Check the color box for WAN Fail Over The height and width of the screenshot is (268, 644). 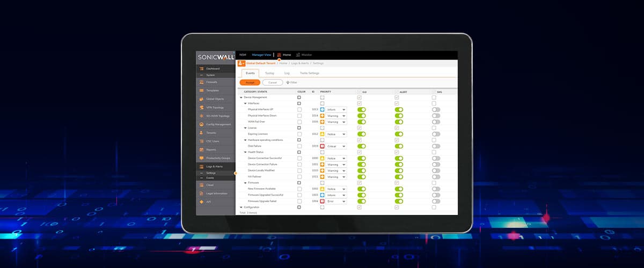tap(299, 122)
